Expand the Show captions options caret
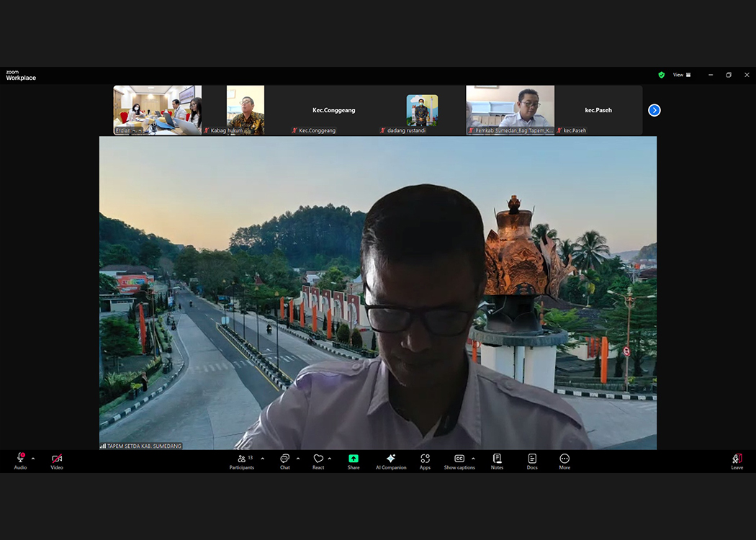 click(473, 459)
